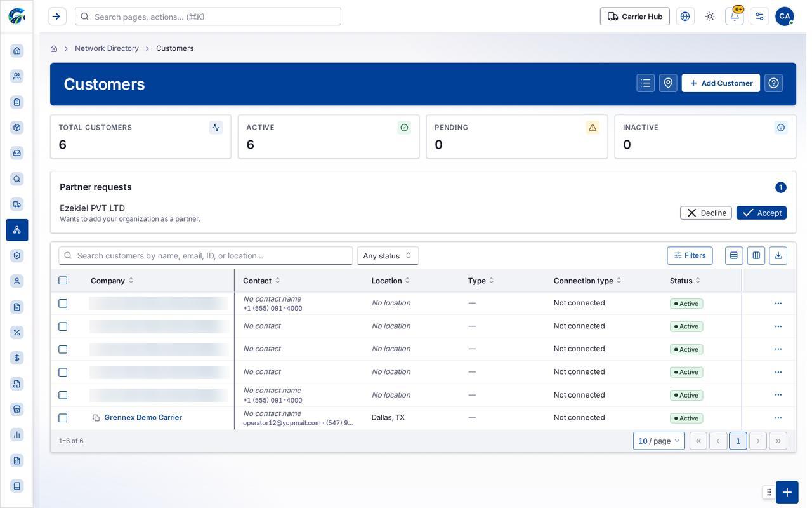
Task: Open the truck icon in the sidebar
Action: 17,204
